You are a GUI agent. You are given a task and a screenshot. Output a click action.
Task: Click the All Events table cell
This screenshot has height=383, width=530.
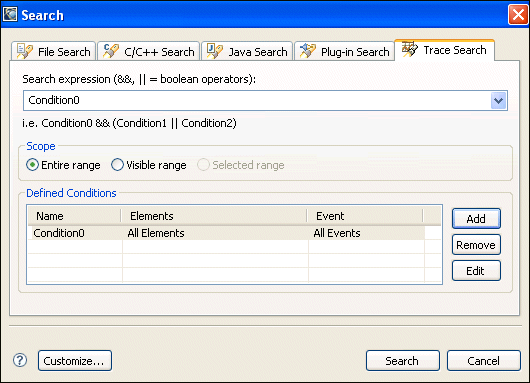[x=366, y=233]
